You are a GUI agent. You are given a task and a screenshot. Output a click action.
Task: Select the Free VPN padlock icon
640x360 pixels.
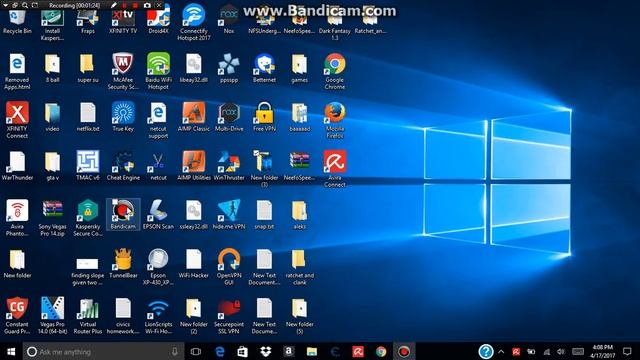coord(264,117)
